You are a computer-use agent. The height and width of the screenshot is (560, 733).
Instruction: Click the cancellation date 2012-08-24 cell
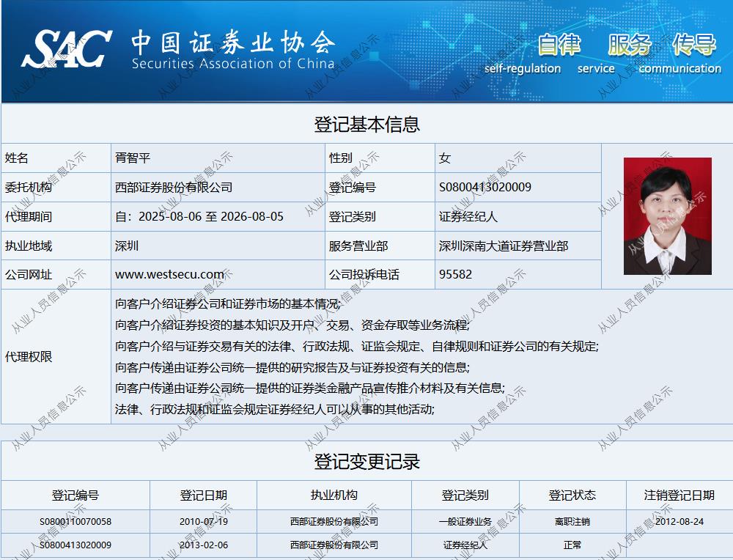click(x=679, y=522)
